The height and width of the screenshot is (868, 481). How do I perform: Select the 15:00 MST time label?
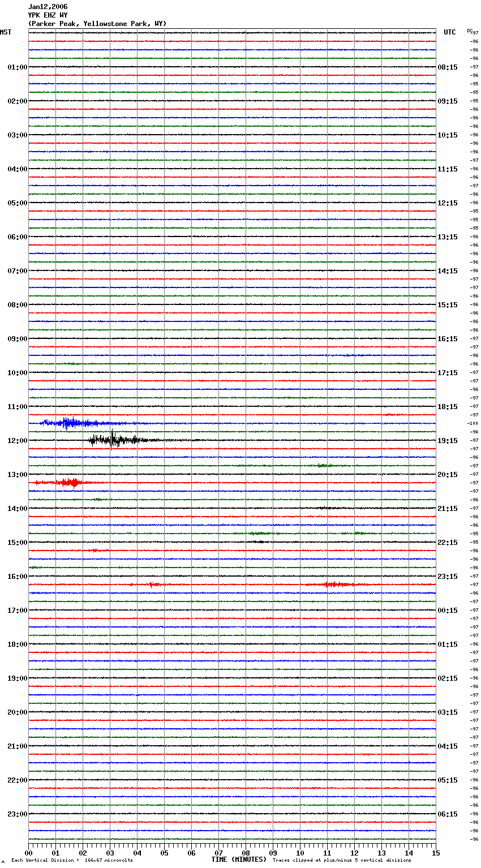click(x=18, y=543)
